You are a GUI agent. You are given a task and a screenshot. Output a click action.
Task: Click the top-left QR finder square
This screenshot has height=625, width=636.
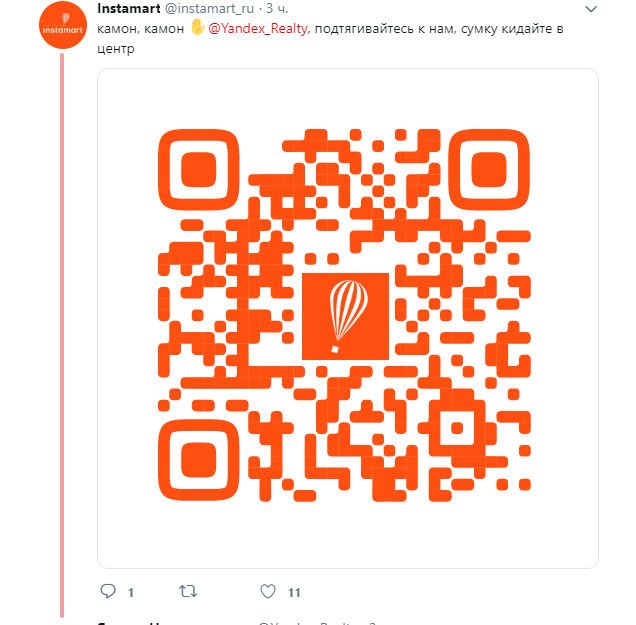(198, 170)
